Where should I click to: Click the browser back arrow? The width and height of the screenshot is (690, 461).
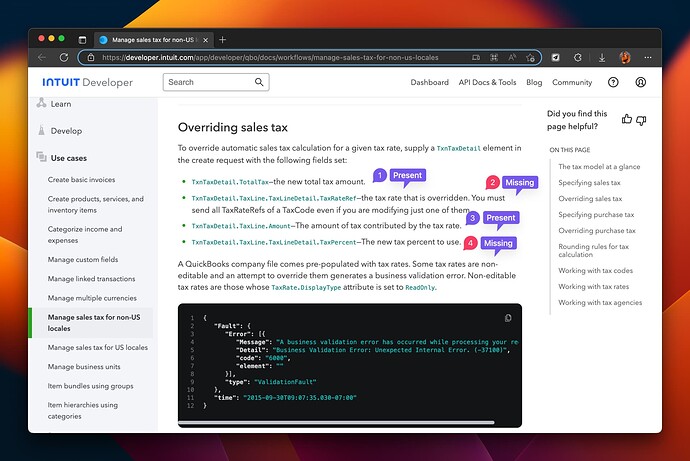[x=42, y=58]
